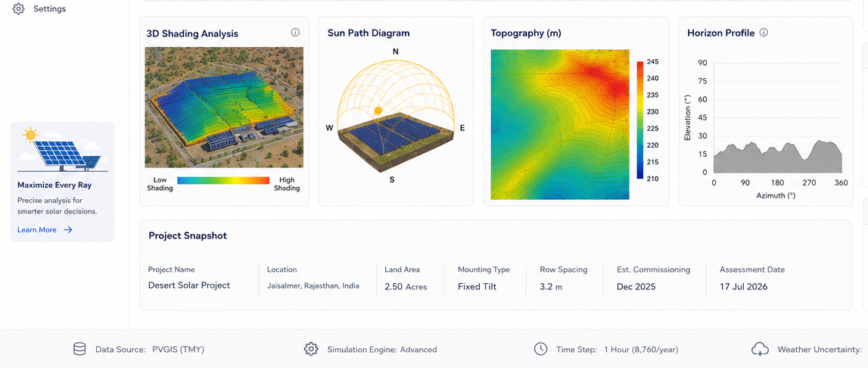
Task: Click the 'S' compass label on sun path
Action: tap(392, 179)
